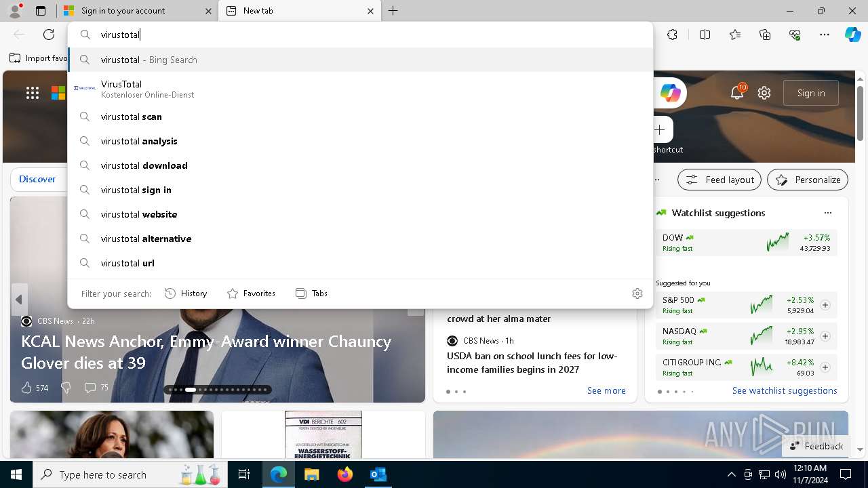Open the address bar search settings gear
The image size is (868, 488).
pyautogui.click(x=637, y=293)
